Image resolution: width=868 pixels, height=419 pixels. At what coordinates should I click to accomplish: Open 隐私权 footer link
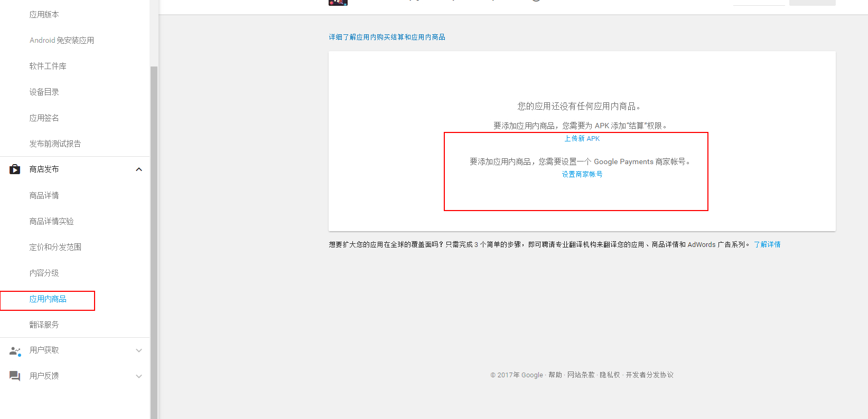pyautogui.click(x=610, y=375)
